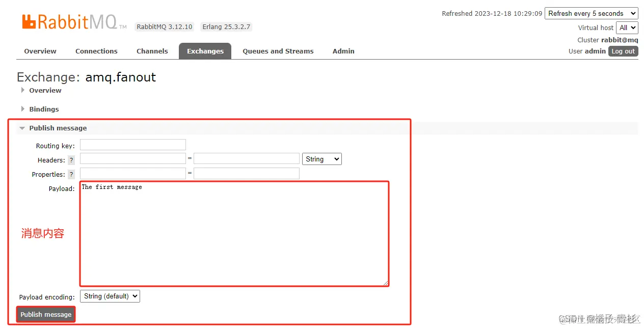644x328 pixels.
Task: Open the Properties help question mark
Action: click(x=71, y=174)
